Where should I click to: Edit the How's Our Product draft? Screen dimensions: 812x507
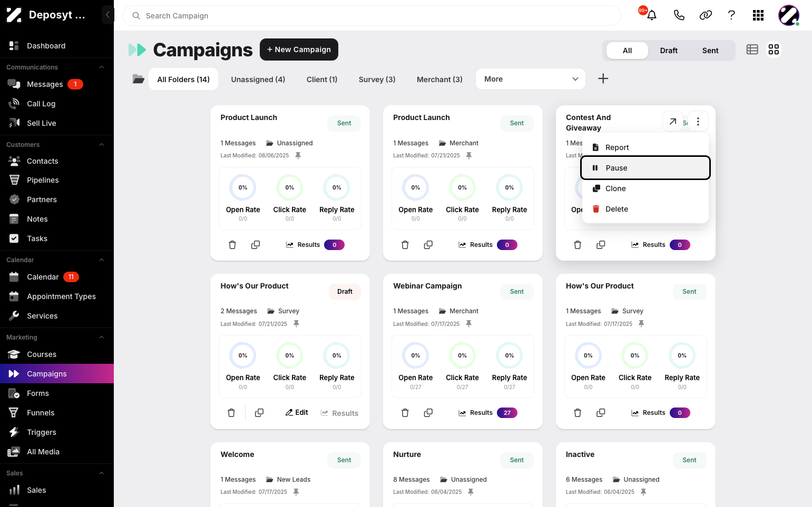297,413
